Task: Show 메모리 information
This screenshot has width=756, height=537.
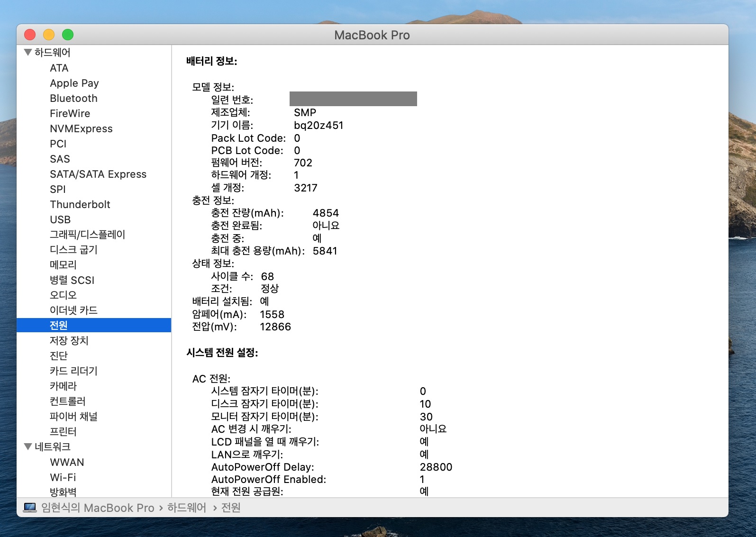Action: pyautogui.click(x=63, y=265)
